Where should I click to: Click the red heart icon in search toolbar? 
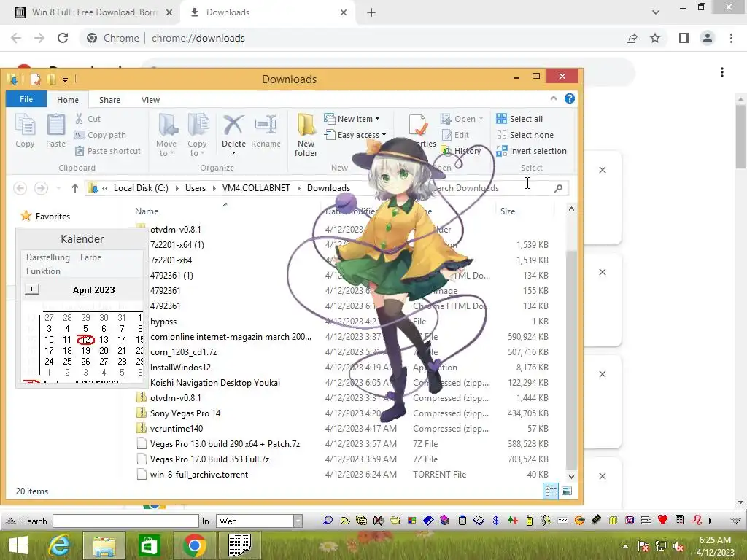pos(662,520)
